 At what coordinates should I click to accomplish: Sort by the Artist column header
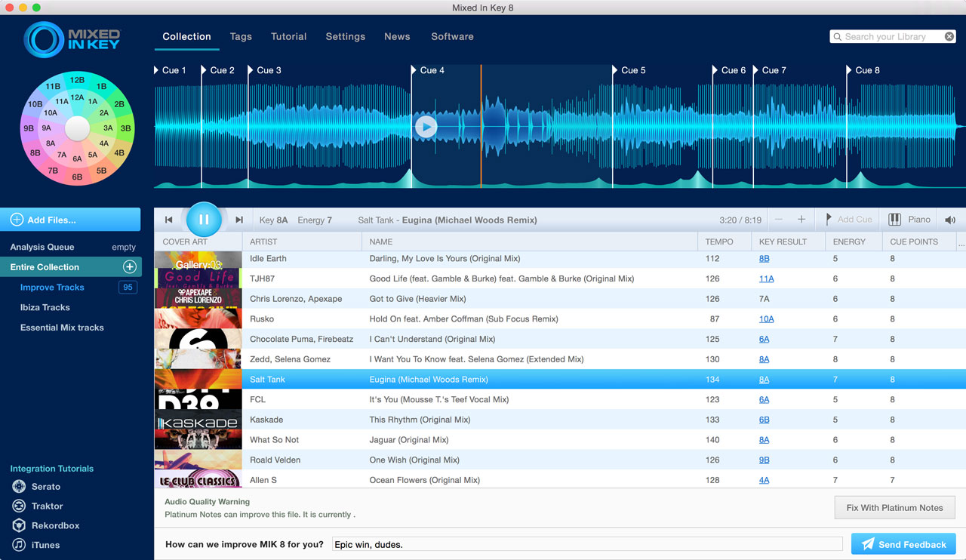(x=302, y=242)
